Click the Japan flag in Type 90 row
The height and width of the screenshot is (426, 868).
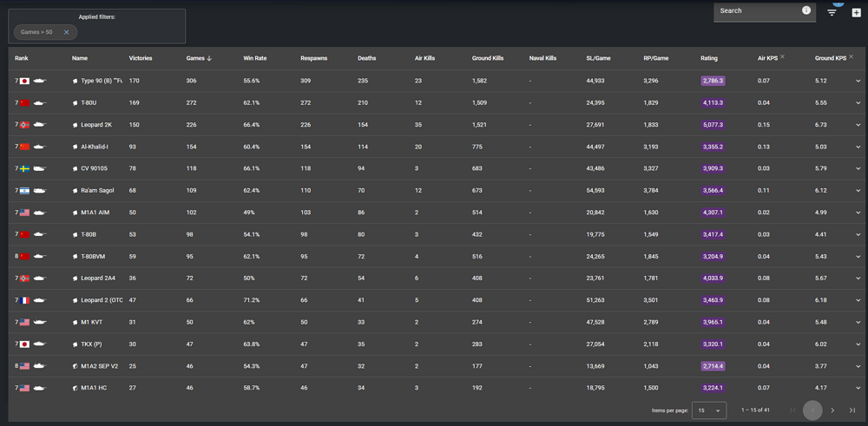click(x=25, y=81)
